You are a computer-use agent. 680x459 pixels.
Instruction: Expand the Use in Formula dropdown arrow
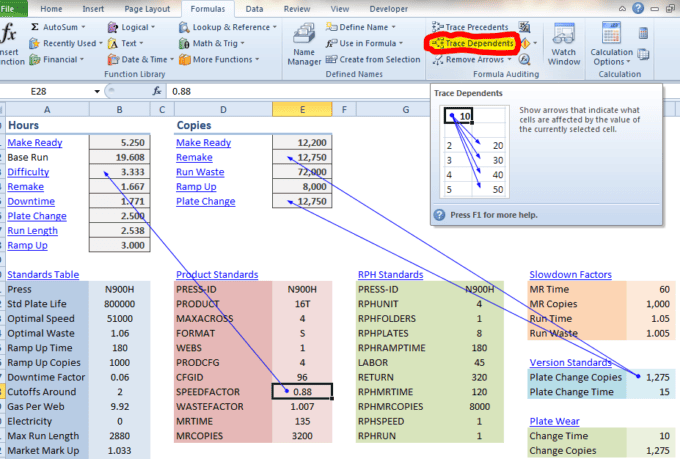click(401, 43)
